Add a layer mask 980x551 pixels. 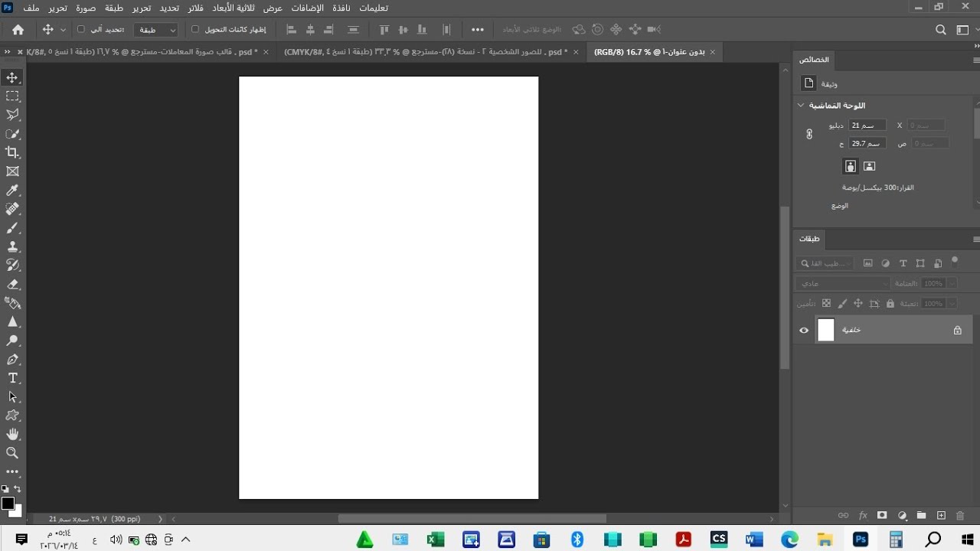(x=882, y=516)
